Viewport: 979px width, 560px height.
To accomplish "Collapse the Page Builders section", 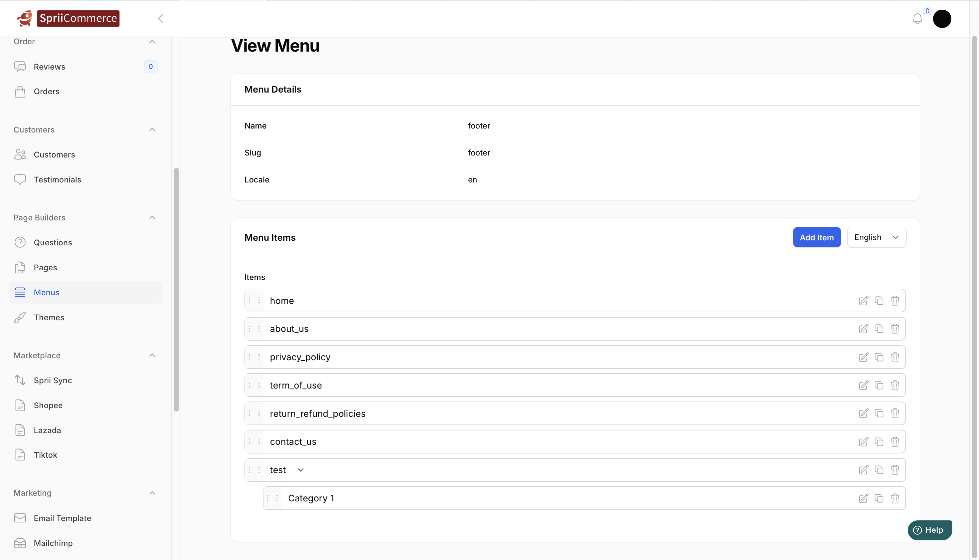I will (x=152, y=218).
